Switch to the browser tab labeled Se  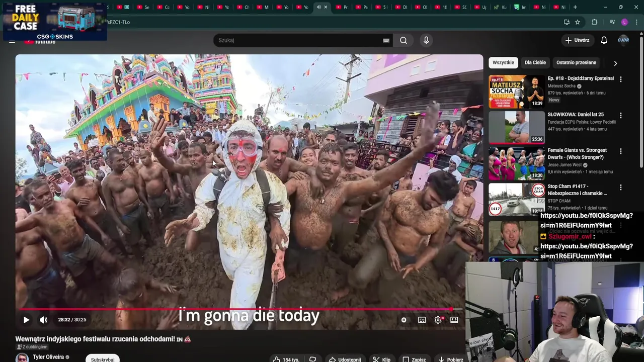tap(142, 7)
